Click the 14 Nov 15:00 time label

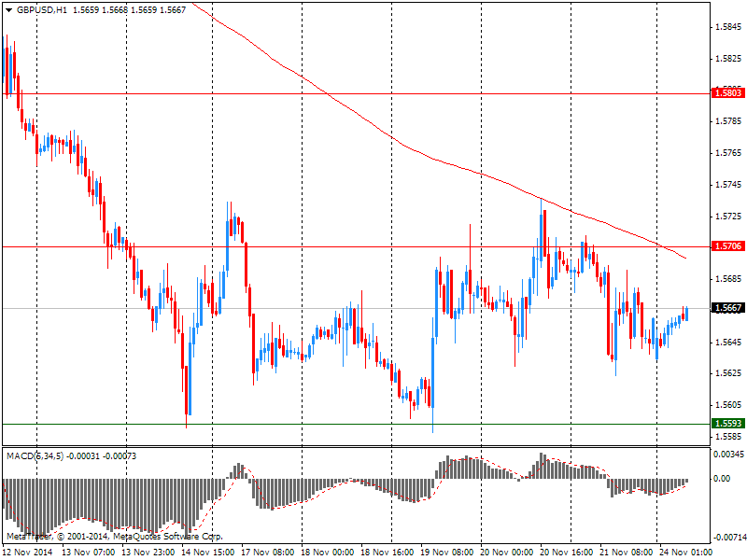(x=208, y=553)
